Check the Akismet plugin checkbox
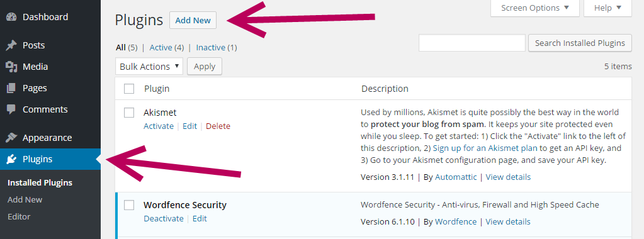644x239 pixels. [129, 113]
